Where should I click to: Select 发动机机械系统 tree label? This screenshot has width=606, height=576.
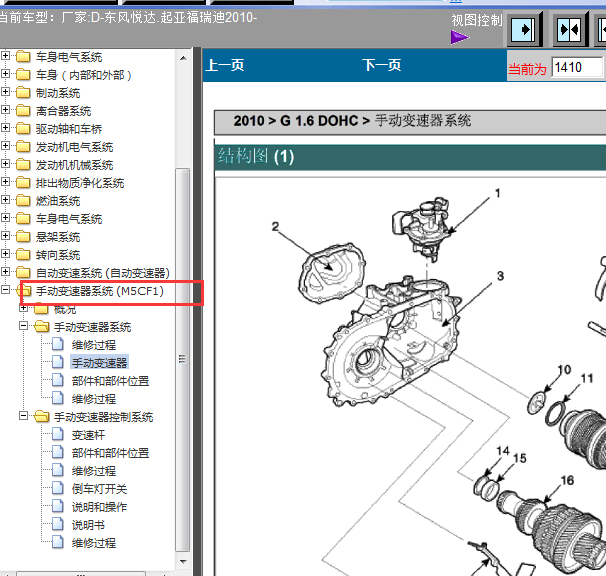click(74, 165)
